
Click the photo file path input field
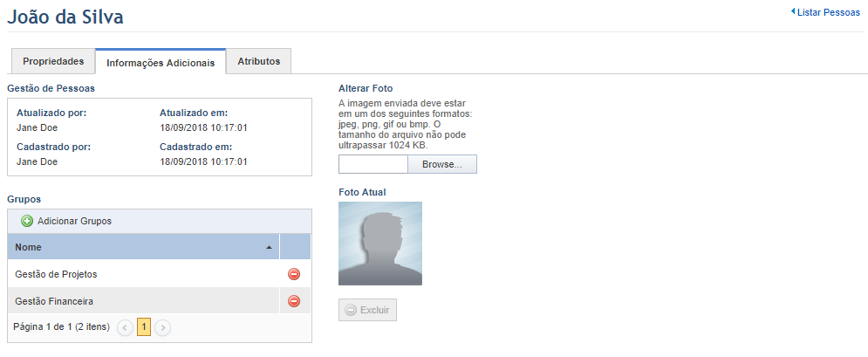pos(373,164)
